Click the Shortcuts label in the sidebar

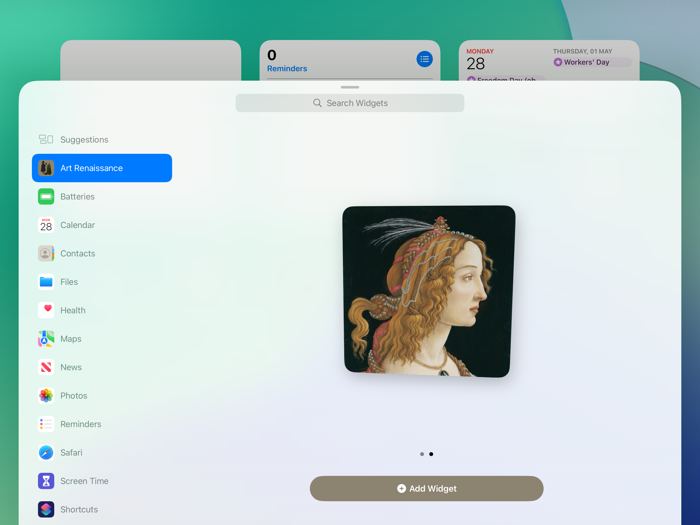pyautogui.click(x=79, y=509)
